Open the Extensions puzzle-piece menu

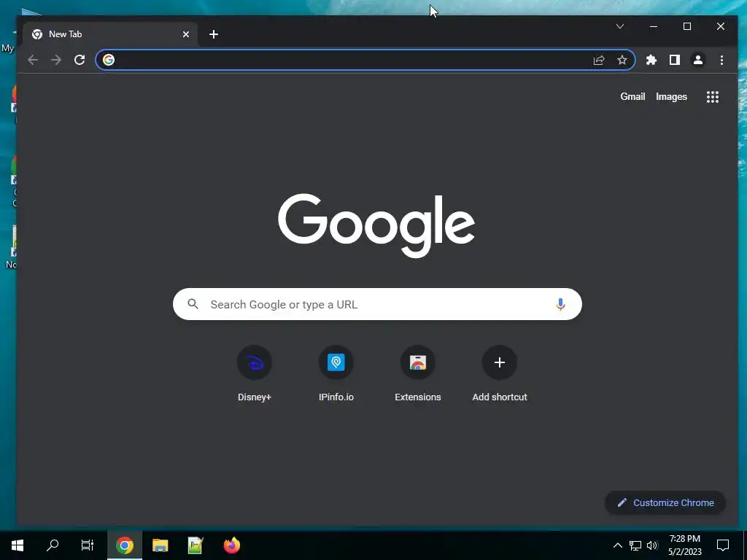[651, 60]
